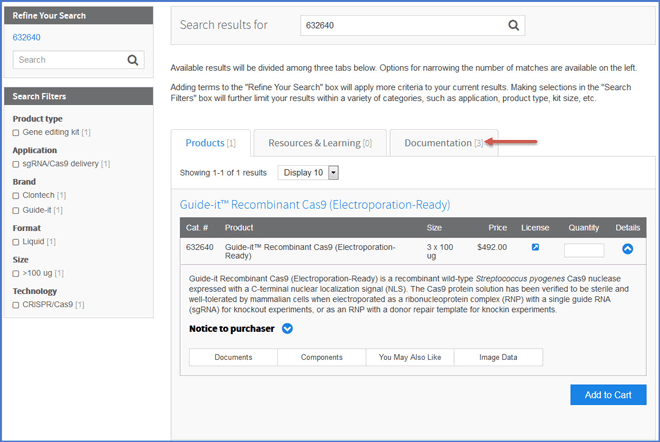
Task: Click the Quantity input box
Action: (584, 250)
